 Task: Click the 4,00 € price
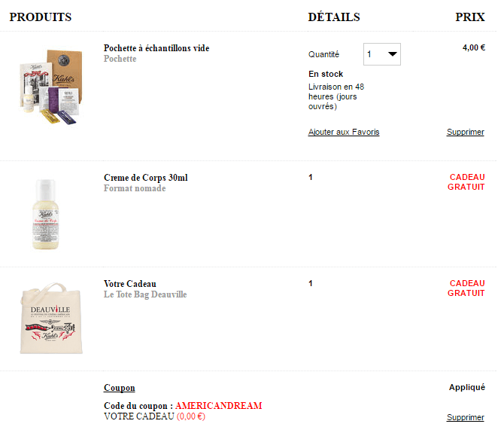pyautogui.click(x=473, y=47)
